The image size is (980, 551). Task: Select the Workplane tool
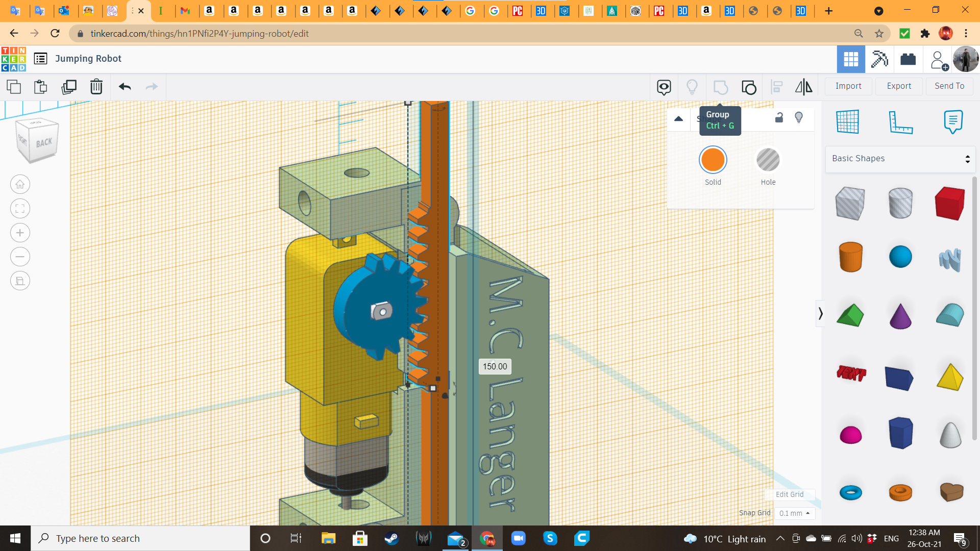pos(848,121)
